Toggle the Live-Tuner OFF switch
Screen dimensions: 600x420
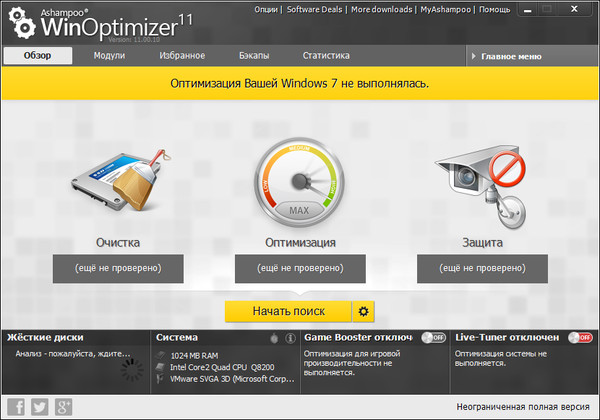pyautogui.click(x=580, y=338)
